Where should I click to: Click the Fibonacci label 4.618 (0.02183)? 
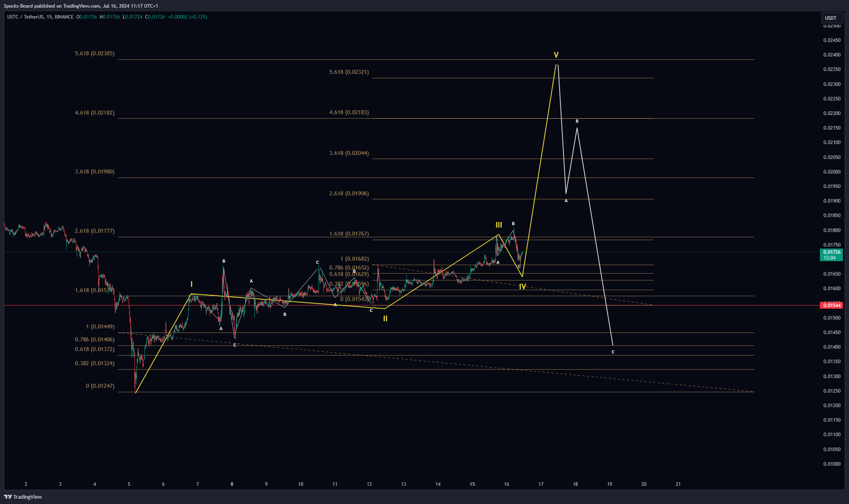point(349,113)
